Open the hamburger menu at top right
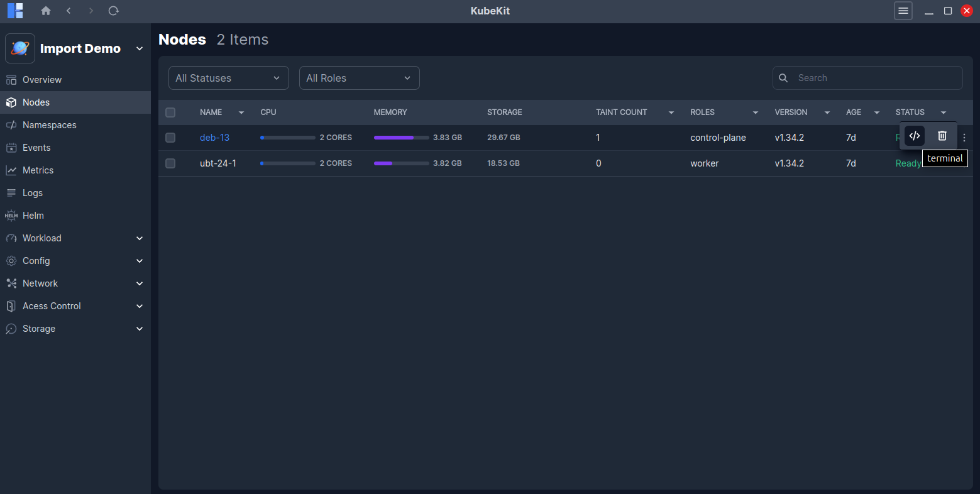980x494 pixels. (903, 11)
